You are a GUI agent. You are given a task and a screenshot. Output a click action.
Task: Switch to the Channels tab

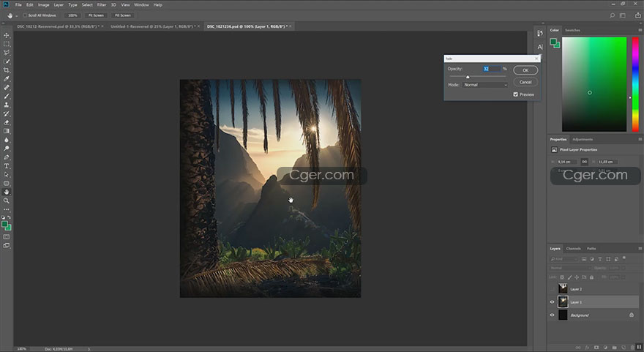[x=573, y=249]
